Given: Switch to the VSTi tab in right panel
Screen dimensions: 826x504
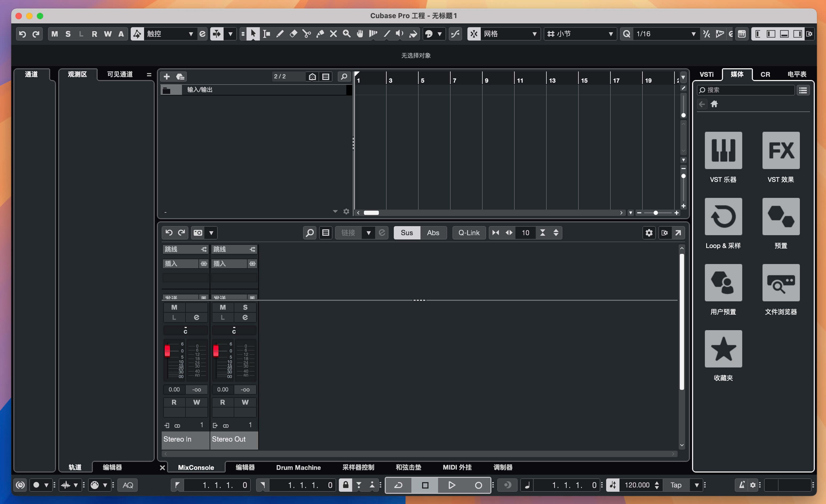Looking at the screenshot, I should coord(707,74).
